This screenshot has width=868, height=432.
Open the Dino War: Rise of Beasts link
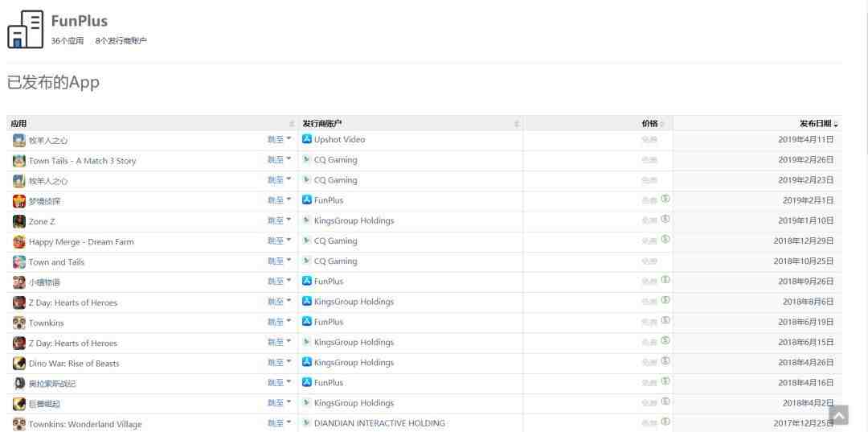74,364
